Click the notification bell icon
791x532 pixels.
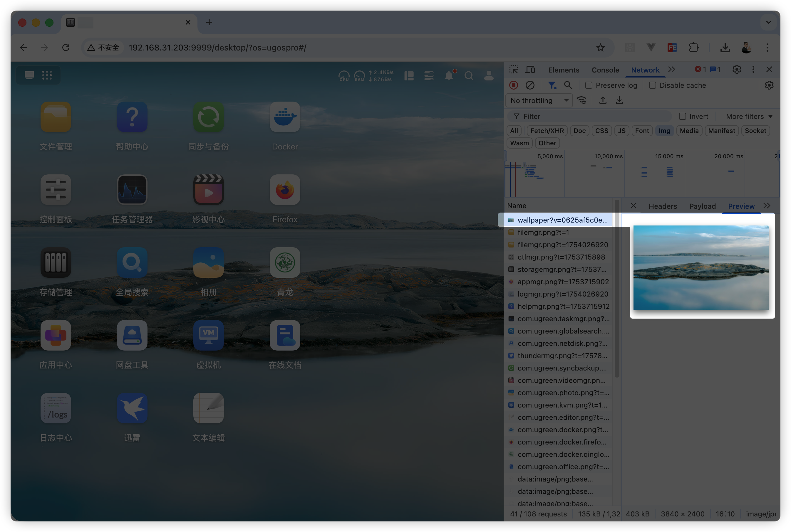click(x=449, y=76)
